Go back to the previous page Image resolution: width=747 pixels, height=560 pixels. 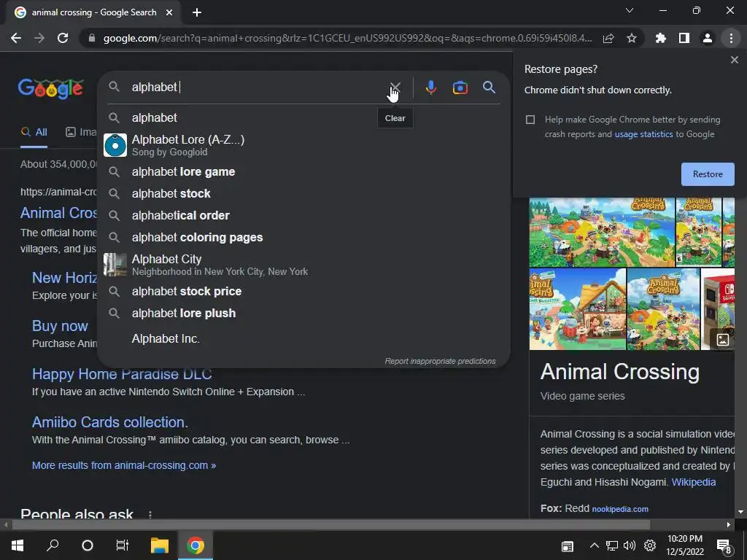click(16, 38)
